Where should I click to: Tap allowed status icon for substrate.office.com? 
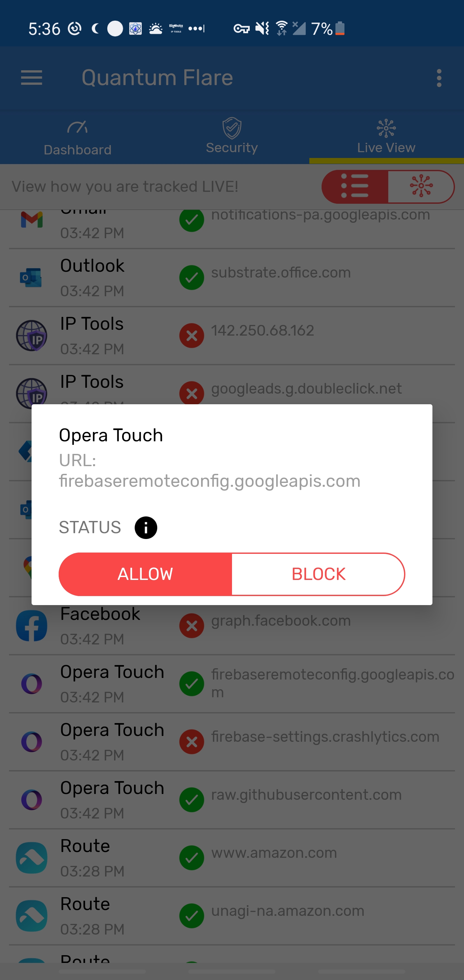pos(192,277)
